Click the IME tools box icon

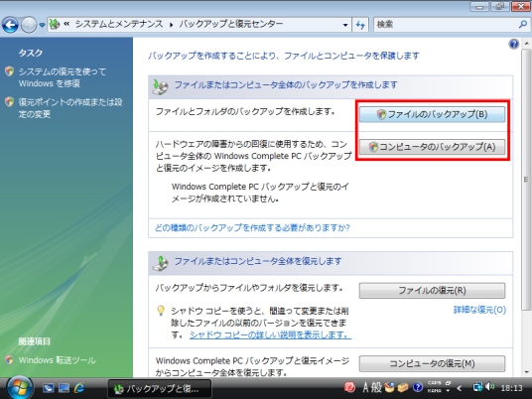403,387
